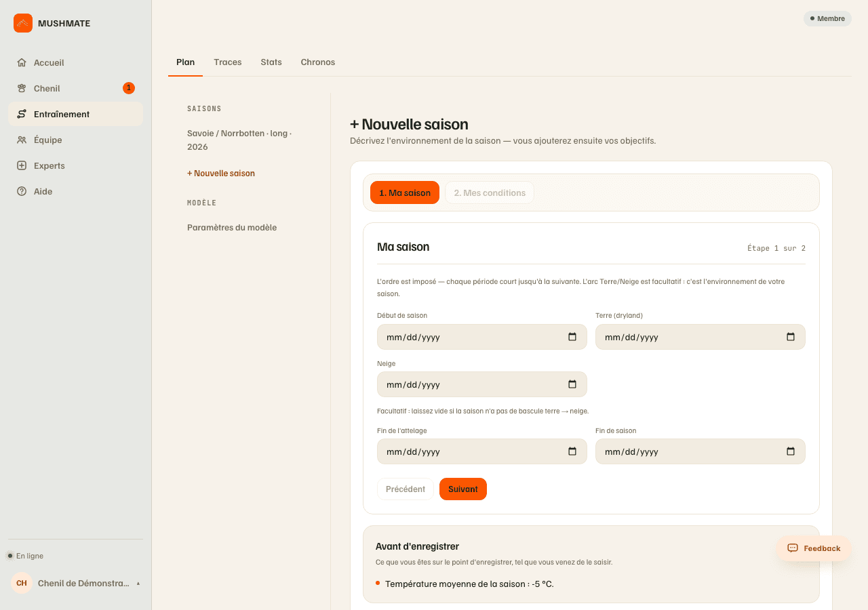Switch to the Plan tab
This screenshot has height=610, width=868.
click(x=185, y=62)
